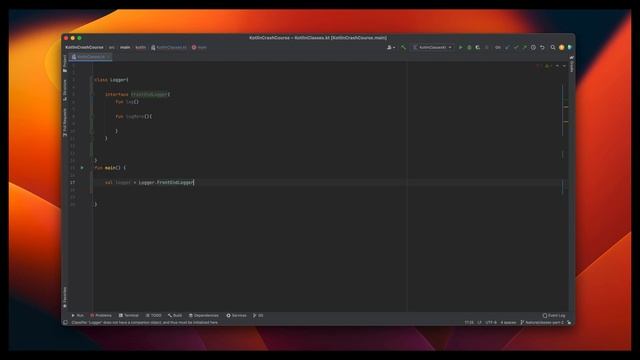Screen dimensions: 640x360
Task: Run the program with green play icon
Action: (x=460, y=47)
